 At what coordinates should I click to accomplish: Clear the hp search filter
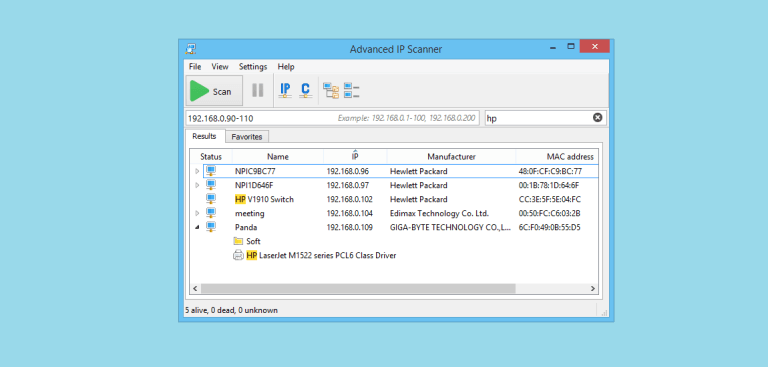[x=598, y=118]
